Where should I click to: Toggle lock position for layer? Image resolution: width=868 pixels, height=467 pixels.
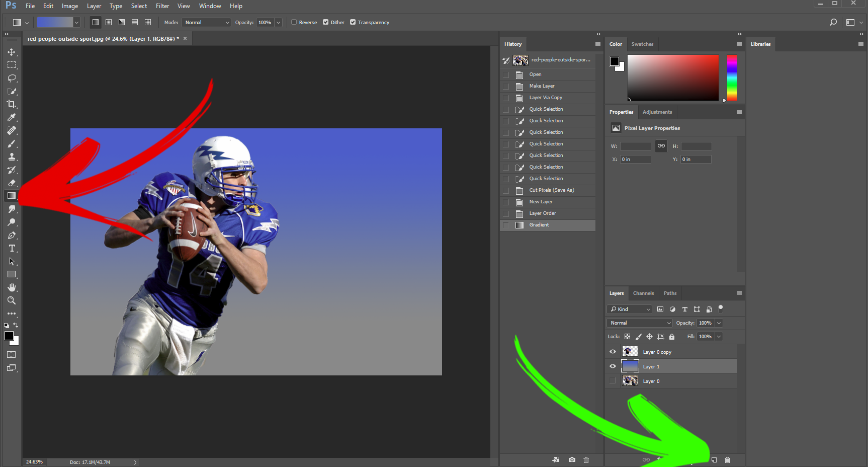click(649, 337)
